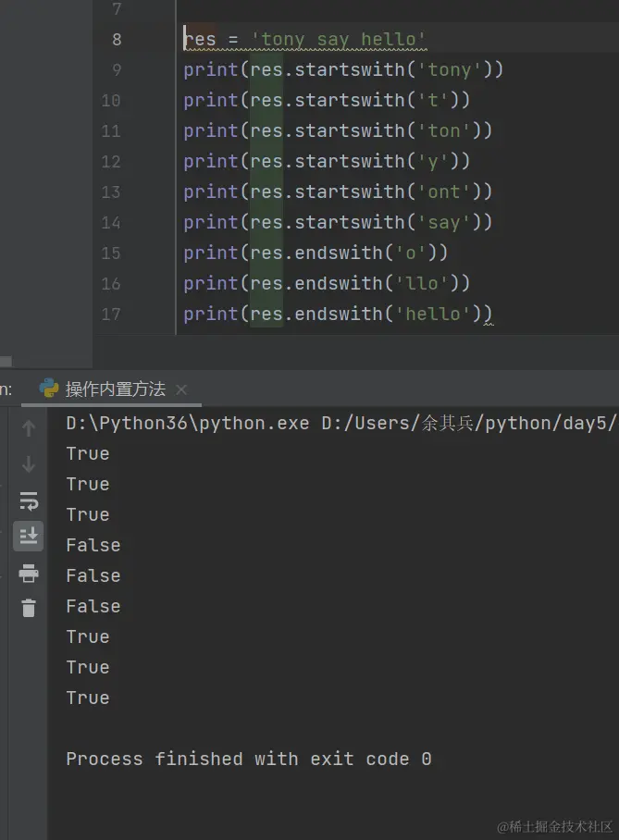This screenshot has width=619, height=840.
Task: Click the last True output line
Action: 88,698
